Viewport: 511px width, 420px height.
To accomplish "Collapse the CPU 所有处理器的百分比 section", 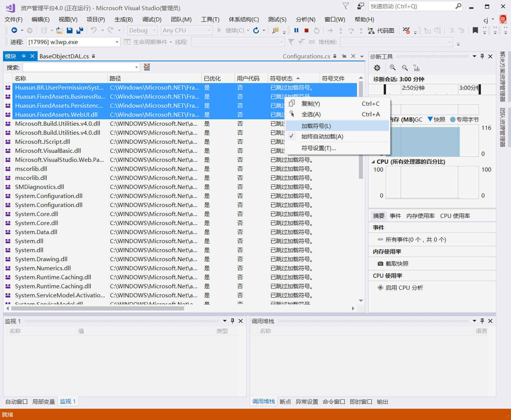I will (x=373, y=162).
